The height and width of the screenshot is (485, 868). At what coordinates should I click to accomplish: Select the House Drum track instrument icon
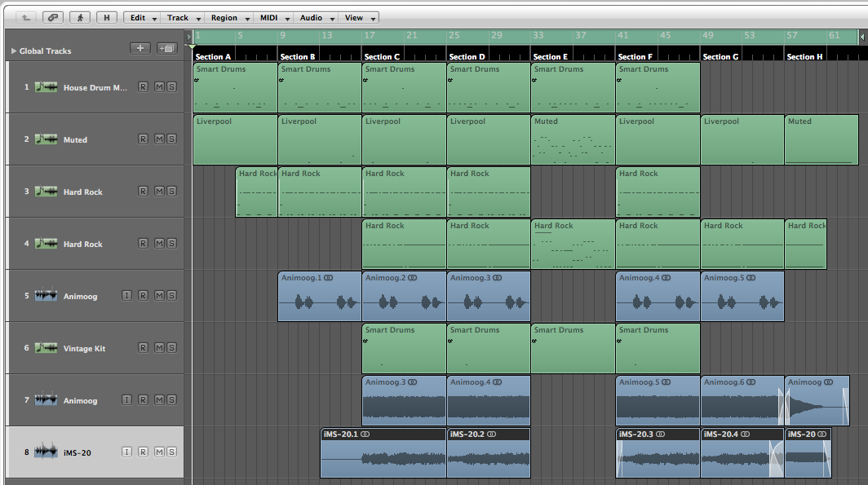click(x=46, y=87)
